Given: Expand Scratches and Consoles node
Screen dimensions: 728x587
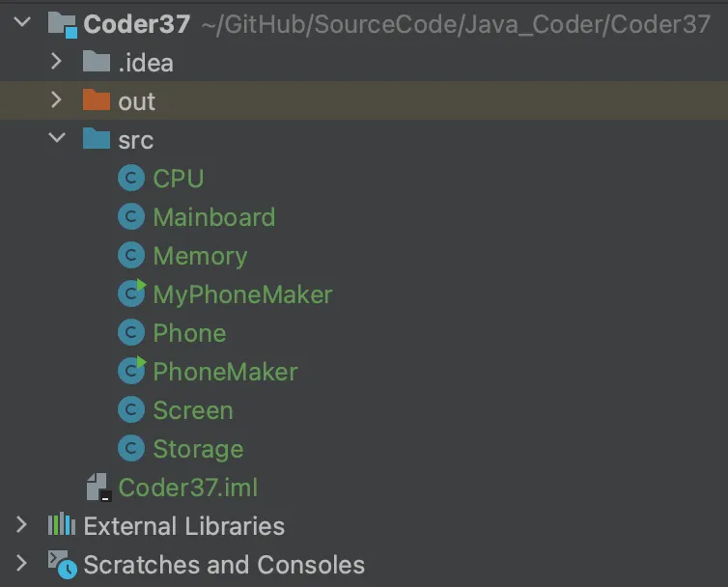Looking at the screenshot, I should click(x=21, y=563).
